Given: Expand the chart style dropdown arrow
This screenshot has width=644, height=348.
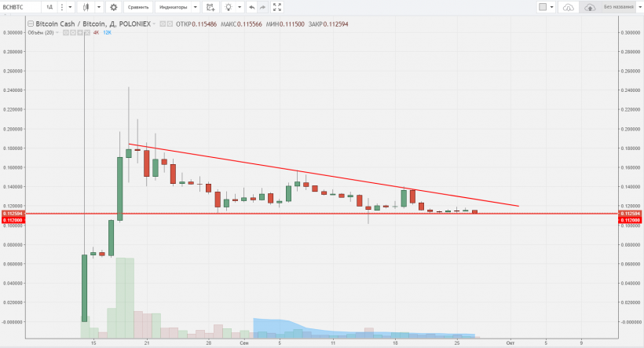Looking at the screenshot, I should (99, 7).
